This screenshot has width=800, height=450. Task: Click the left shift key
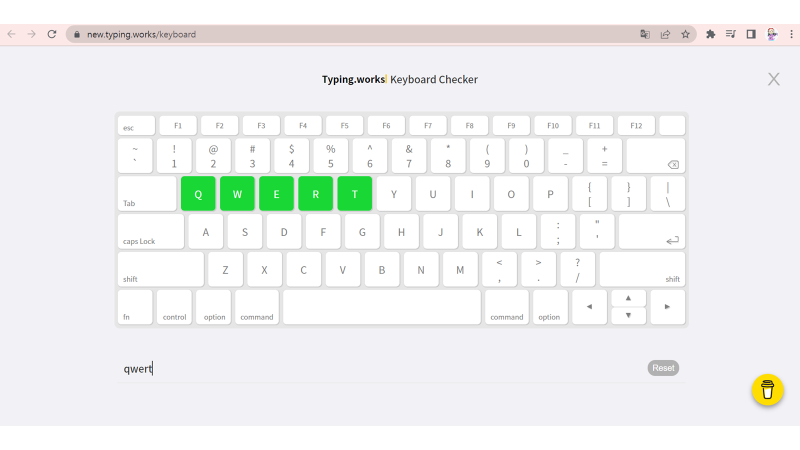[161, 269]
